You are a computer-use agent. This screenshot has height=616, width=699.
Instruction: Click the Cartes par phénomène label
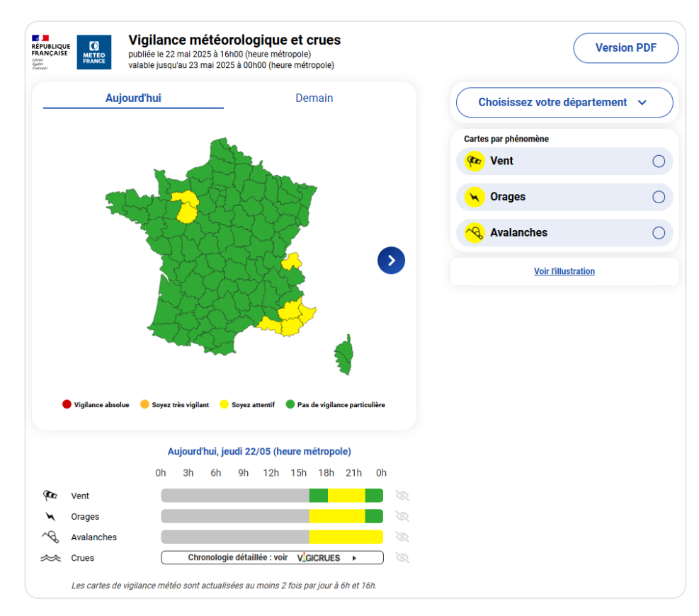click(x=506, y=139)
